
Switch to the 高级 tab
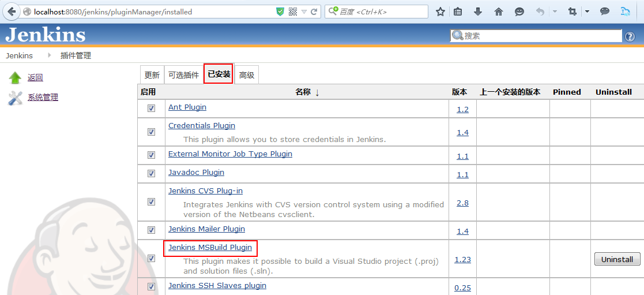click(246, 75)
